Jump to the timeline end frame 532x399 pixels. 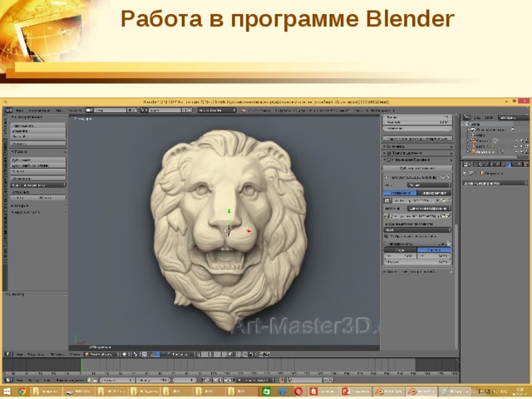coord(232,381)
